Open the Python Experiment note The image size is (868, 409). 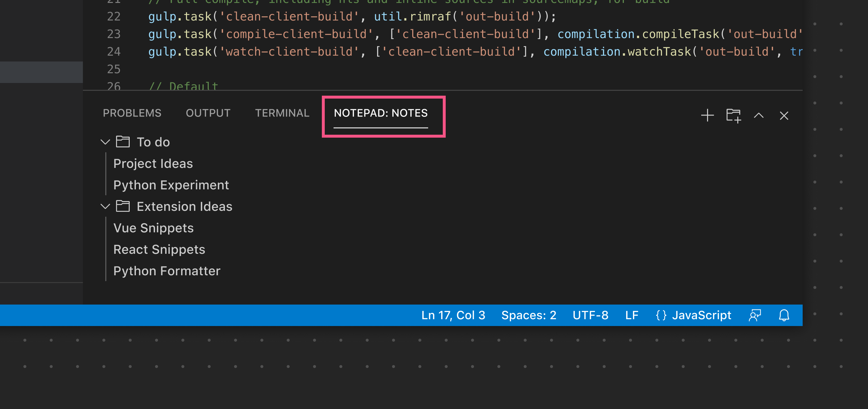click(171, 185)
